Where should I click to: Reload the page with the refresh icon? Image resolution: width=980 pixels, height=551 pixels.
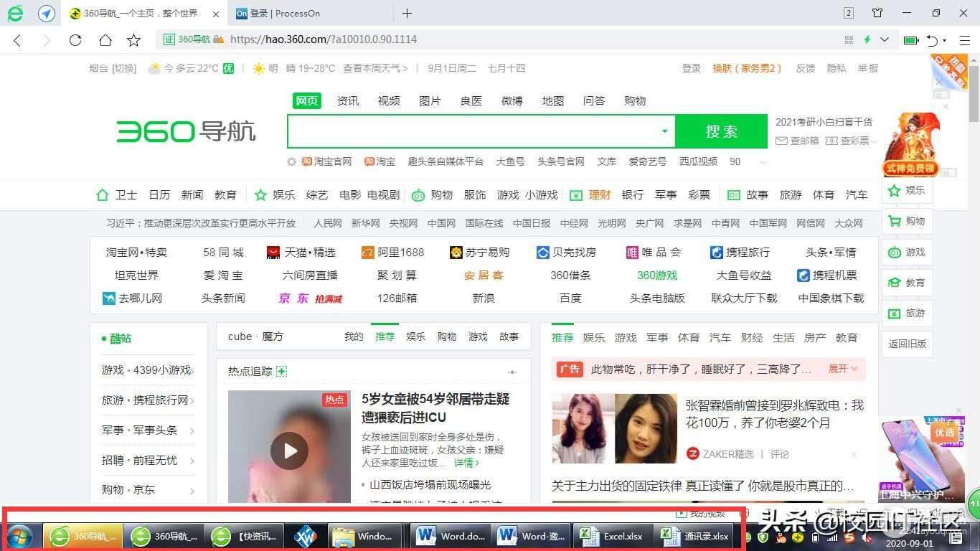click(x=75, y=40)
